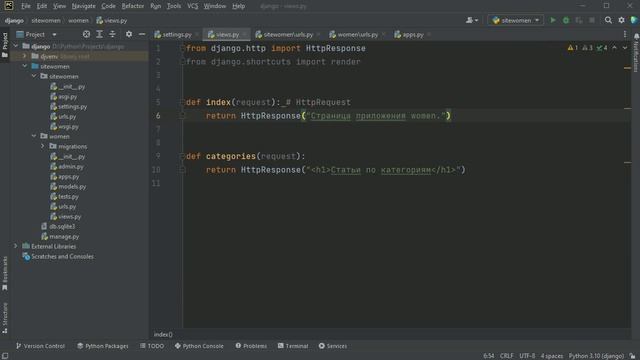Toggle Project tool window stripe button

[5, 45]
